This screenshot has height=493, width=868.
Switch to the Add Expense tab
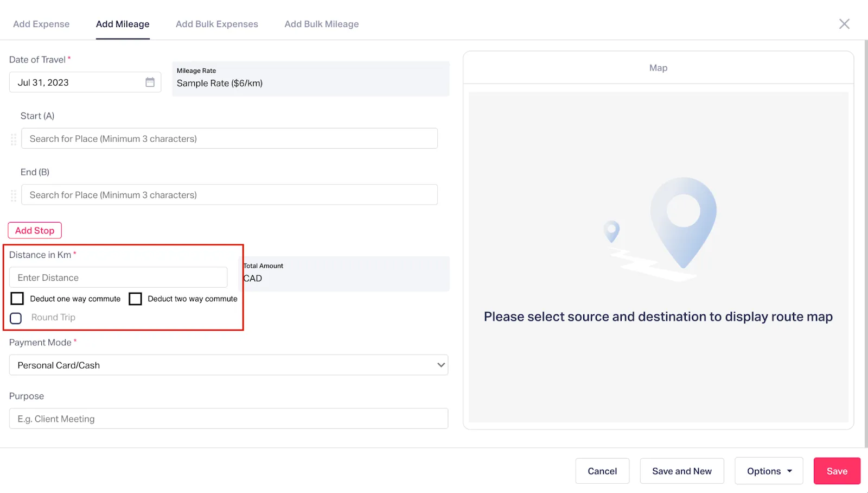tap(41, 24)
